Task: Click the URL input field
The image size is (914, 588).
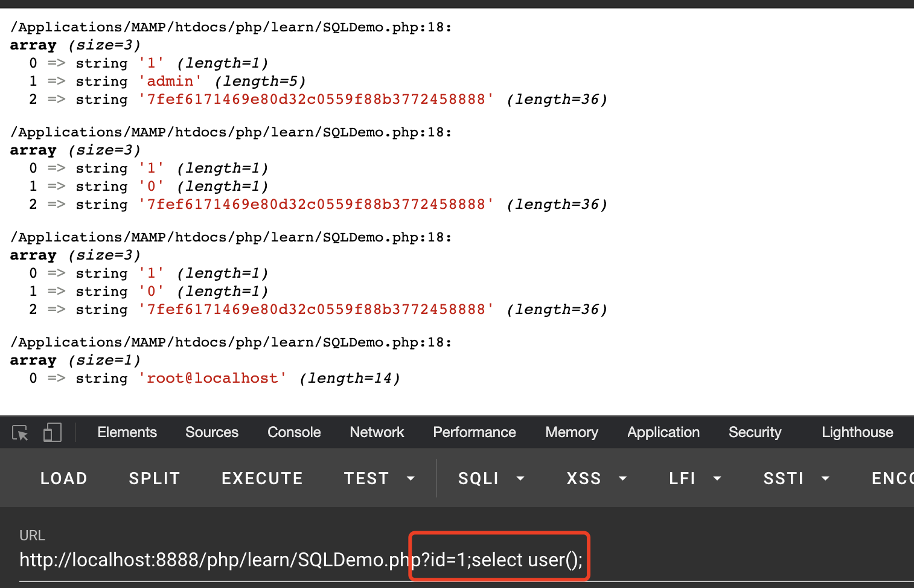Action: [x=466, y=560]
